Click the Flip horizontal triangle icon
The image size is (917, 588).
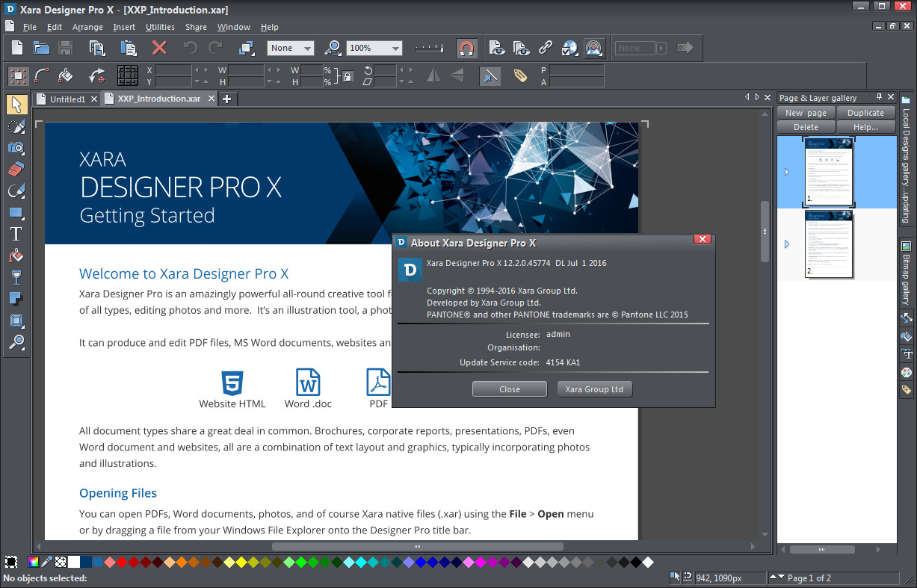tap(433, 75)
